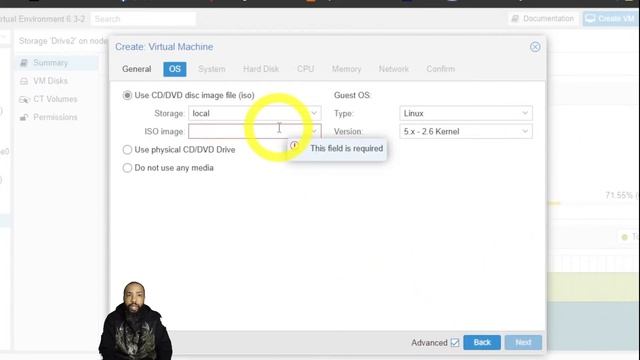The width and height of the screenshot is (640, 360).
Task: Focus the top Search field
Action: 143,19
